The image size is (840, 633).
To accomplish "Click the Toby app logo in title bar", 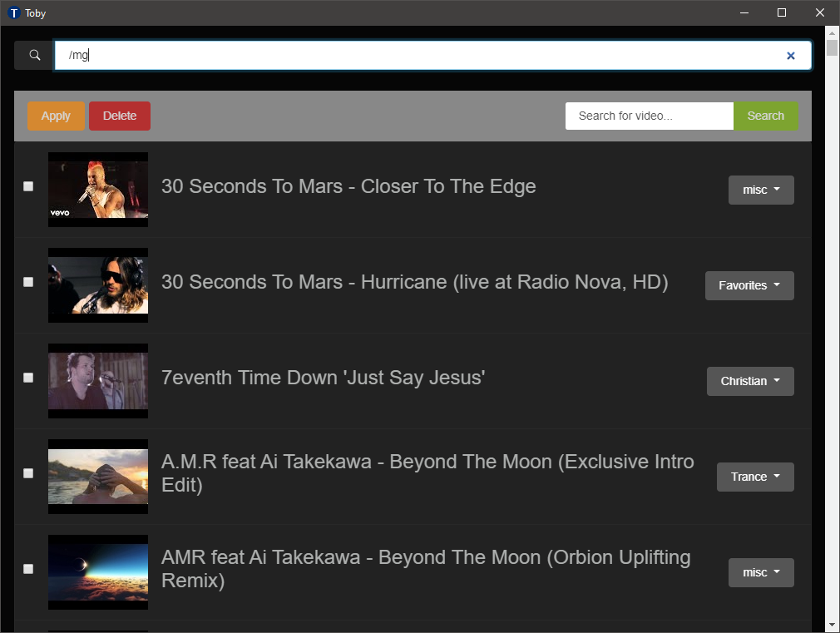I will click(x=14, y=12).
